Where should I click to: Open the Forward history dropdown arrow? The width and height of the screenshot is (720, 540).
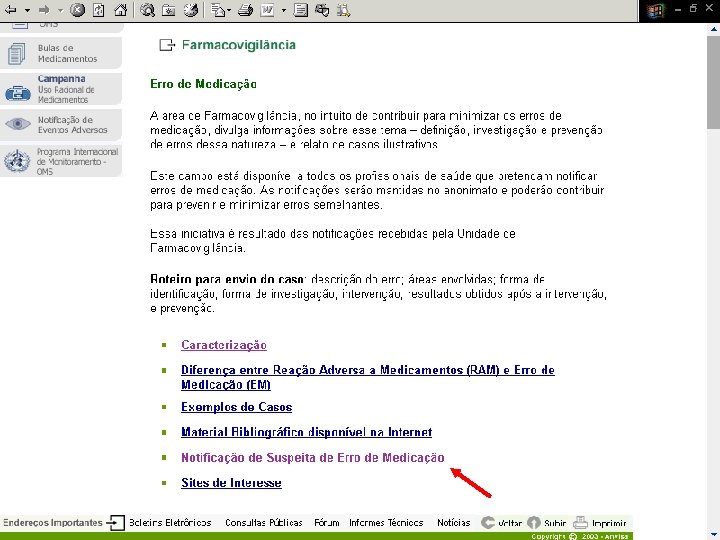[60, 10]
